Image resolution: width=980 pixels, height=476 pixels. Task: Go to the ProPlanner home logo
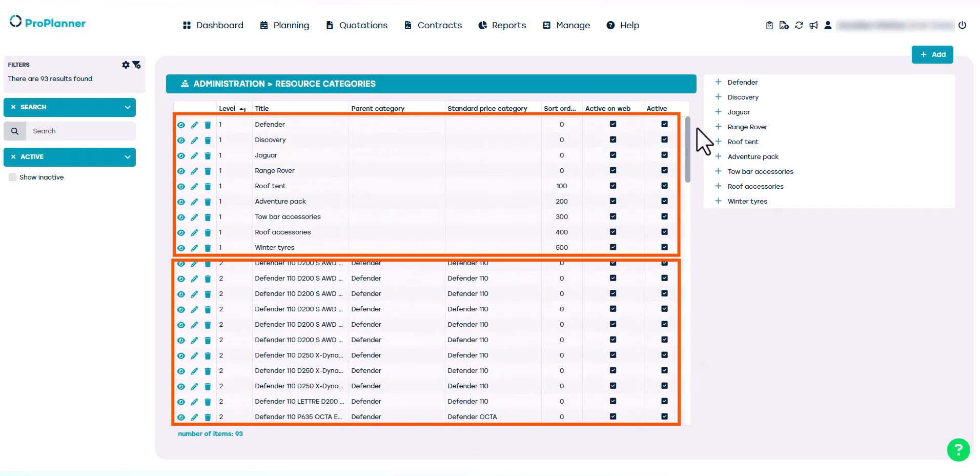(48, 23)
